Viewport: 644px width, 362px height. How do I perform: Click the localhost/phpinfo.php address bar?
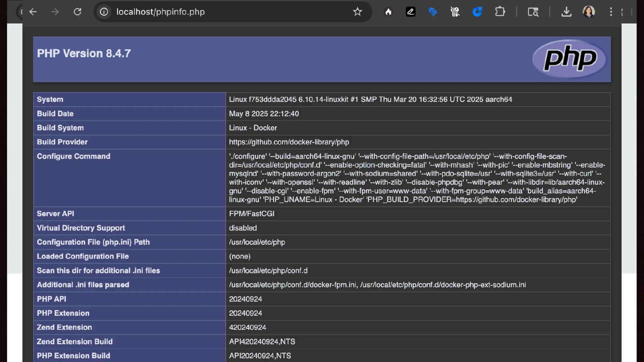tap(220, 12)
